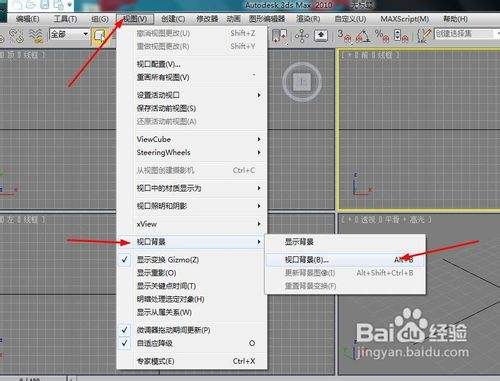Click the Bind to Space Warp icon
The image size is (500, 381).
pyautogui.click(x=37, y=35)
